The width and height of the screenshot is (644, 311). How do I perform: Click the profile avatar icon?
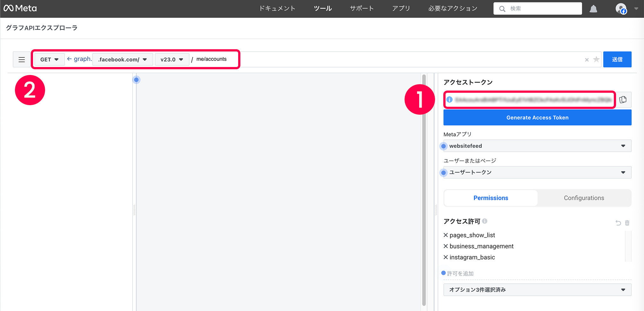pos(621,9)
